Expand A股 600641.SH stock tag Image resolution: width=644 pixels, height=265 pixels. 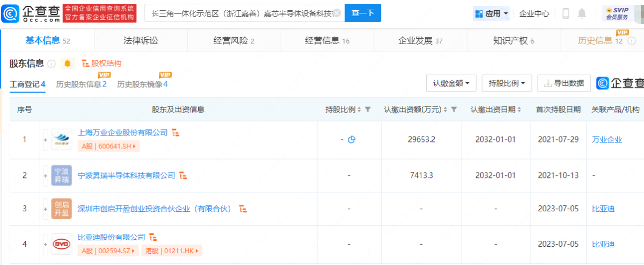tap(109, 146)
